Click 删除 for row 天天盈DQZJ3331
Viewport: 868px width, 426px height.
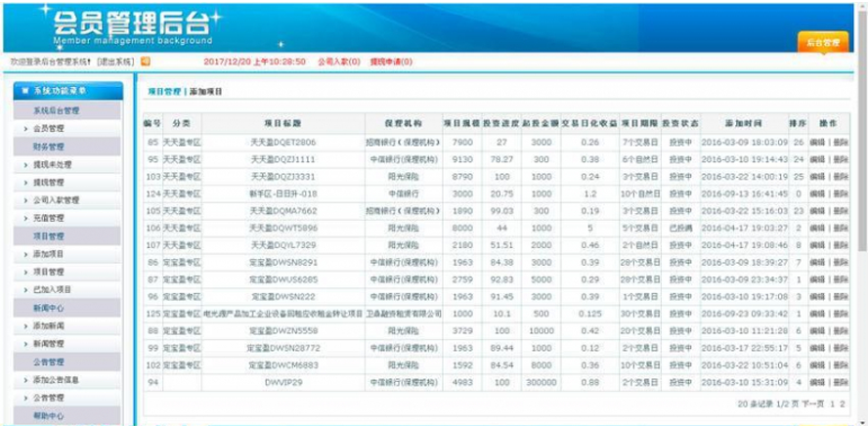coord(840,177)
